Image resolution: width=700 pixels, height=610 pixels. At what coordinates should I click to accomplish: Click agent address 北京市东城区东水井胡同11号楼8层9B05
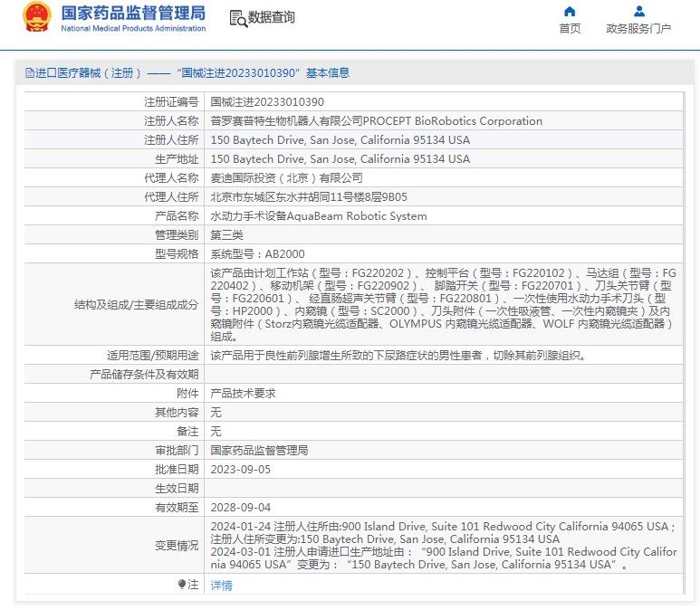point(309,196)
